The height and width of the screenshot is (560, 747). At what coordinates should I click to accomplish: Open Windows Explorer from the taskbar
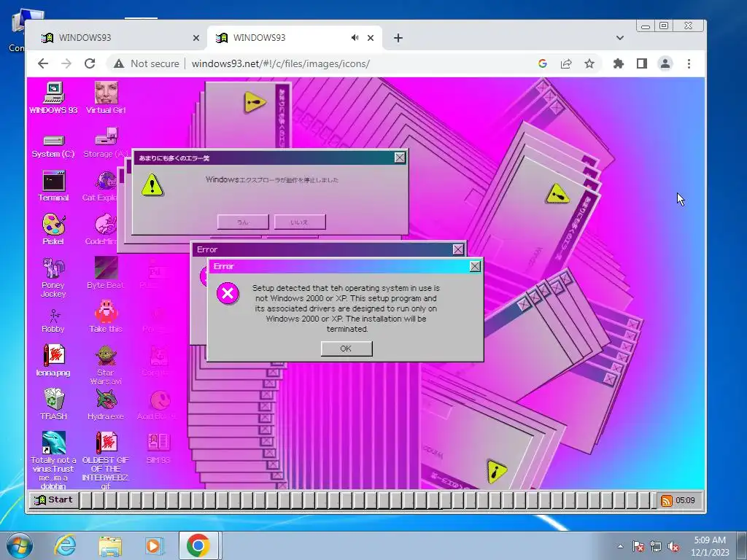pos(110,545)
